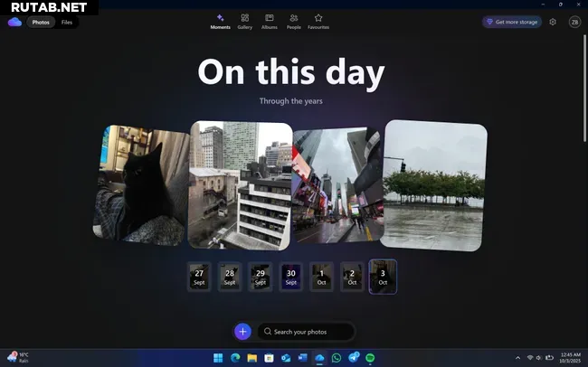This screenshot has height=367, width=588.
Task: Select the 30 Sept date tile
Action: 290,277
